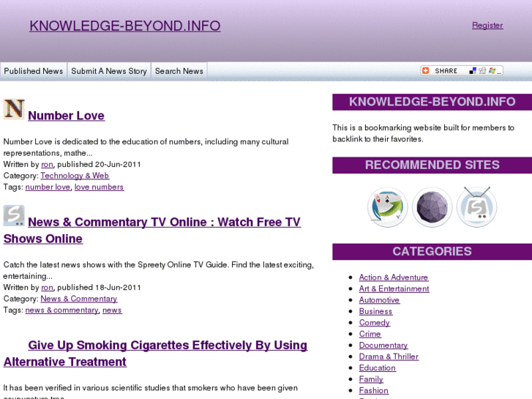The width and height of the screenshot is (532, 399).
Task: Click the 'published 18-Jun-2011' date text
Action: click(99, 288)
